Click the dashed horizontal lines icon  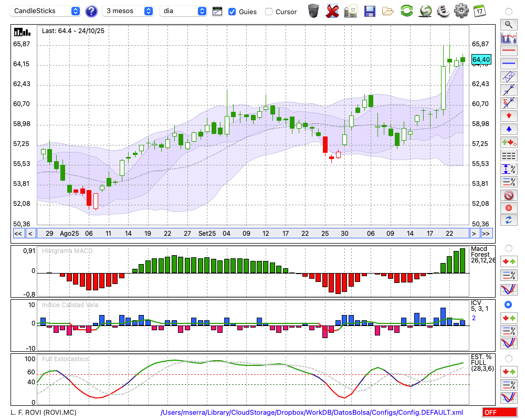pos(509,156)
